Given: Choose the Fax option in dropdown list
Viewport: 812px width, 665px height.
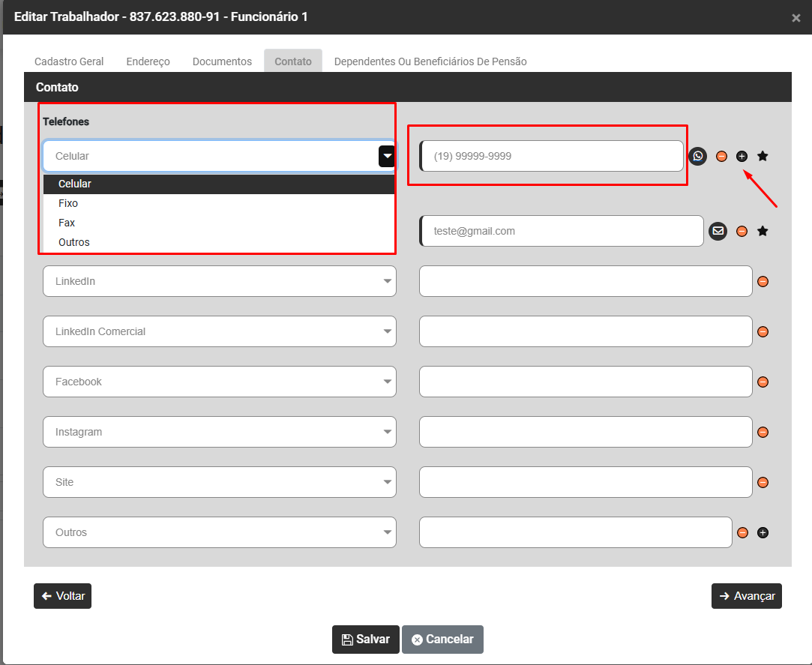Looking at the screenshot, I should pos(67,223).
